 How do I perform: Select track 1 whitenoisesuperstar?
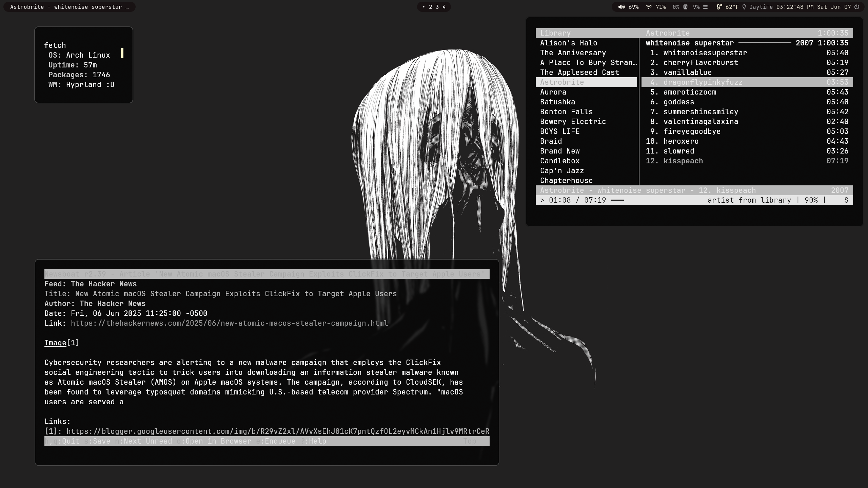747,53
